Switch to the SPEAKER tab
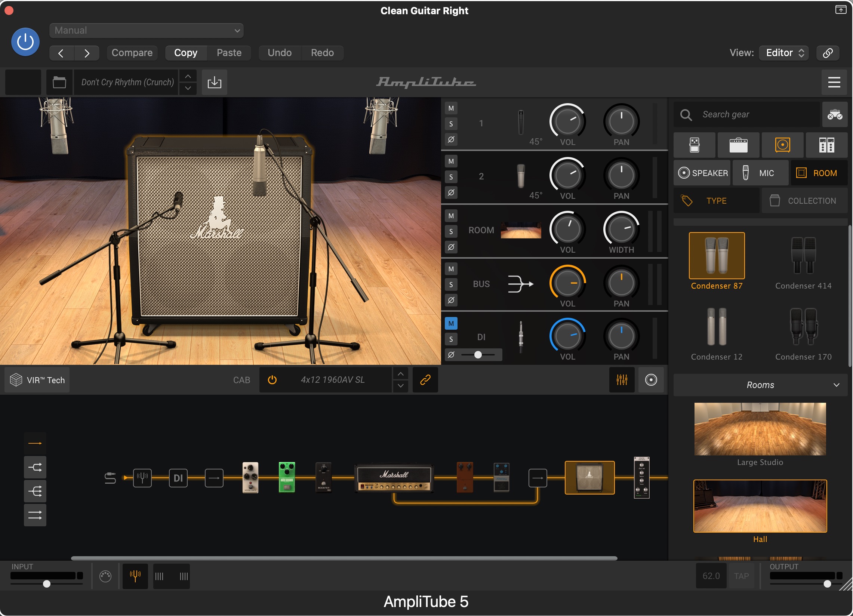853x616 pixels. click(702, 173)
